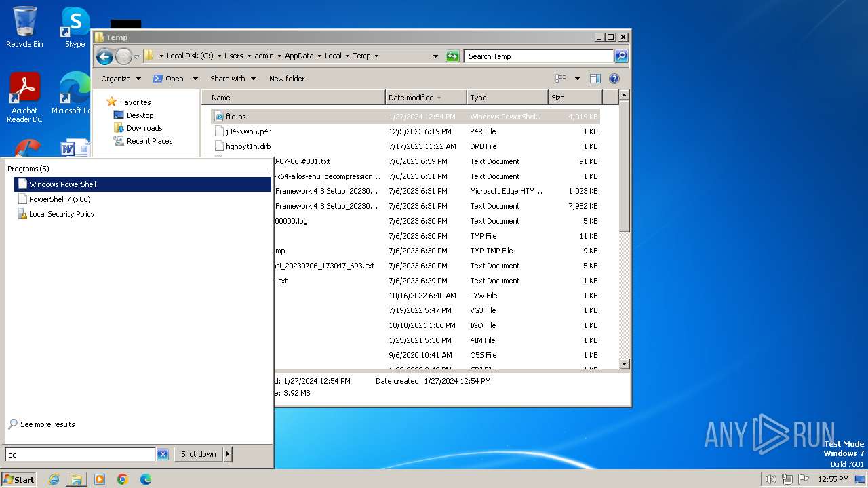
Task: Open recent locations dropdown arrow
Action: [136, 56]
